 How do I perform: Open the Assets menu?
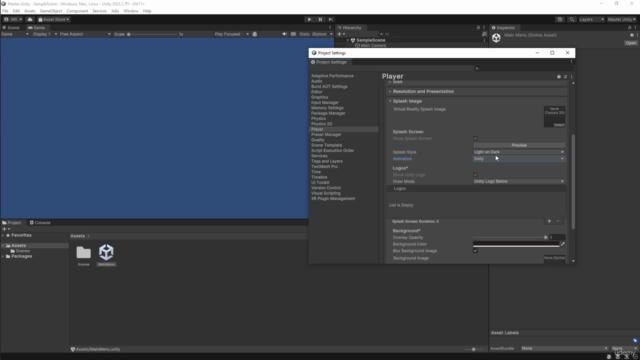[x=29, y=11]
